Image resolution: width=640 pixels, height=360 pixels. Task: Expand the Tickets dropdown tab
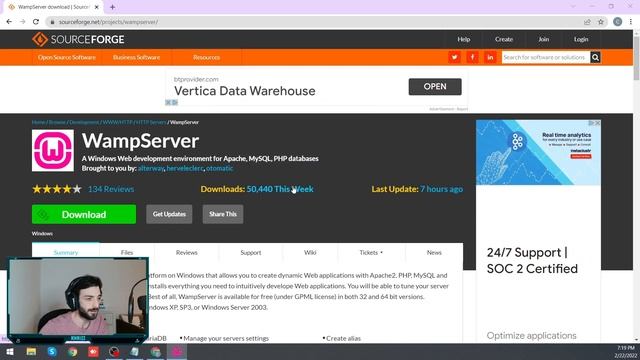(371, 253)
